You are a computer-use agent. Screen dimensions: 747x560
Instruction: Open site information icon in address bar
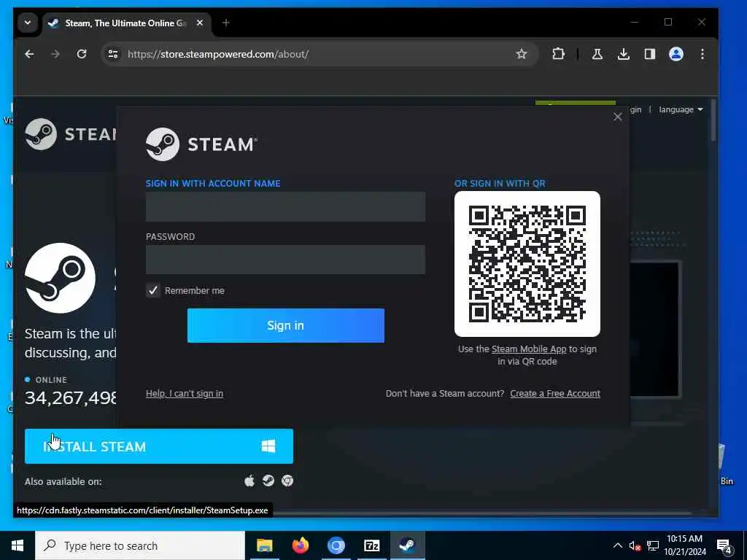(113, 54)
